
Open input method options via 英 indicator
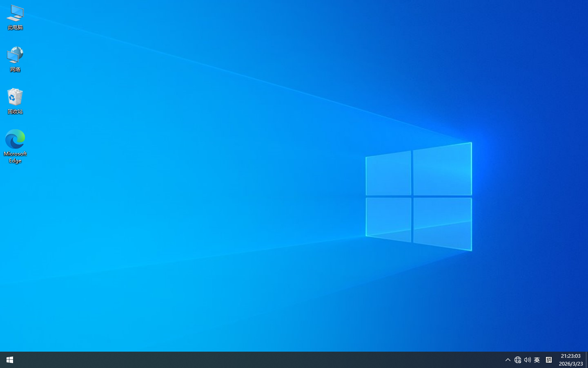click(x=537, y=360)
